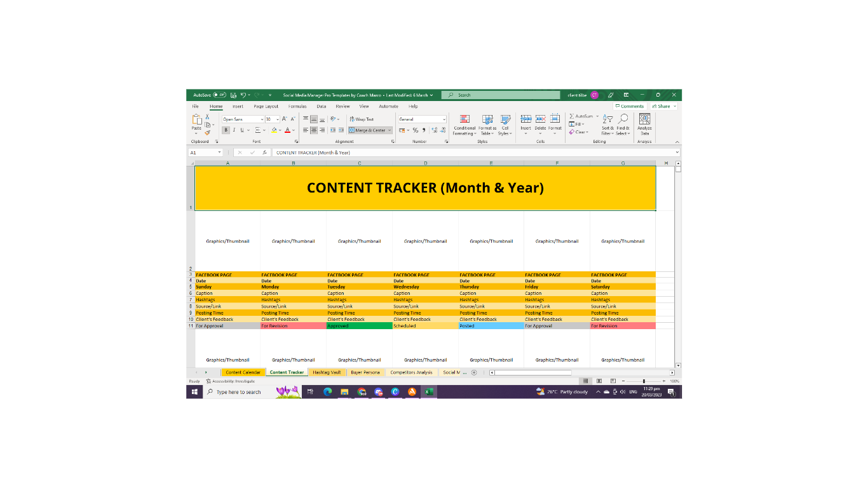The height and width of the screenshot is (488, 868).
Task: Open the File menu
Action: pos(196,106)
